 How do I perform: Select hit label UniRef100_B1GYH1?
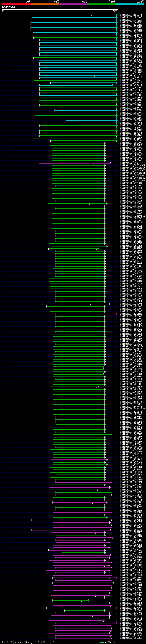pyautogui.click(x=131, y=25)
